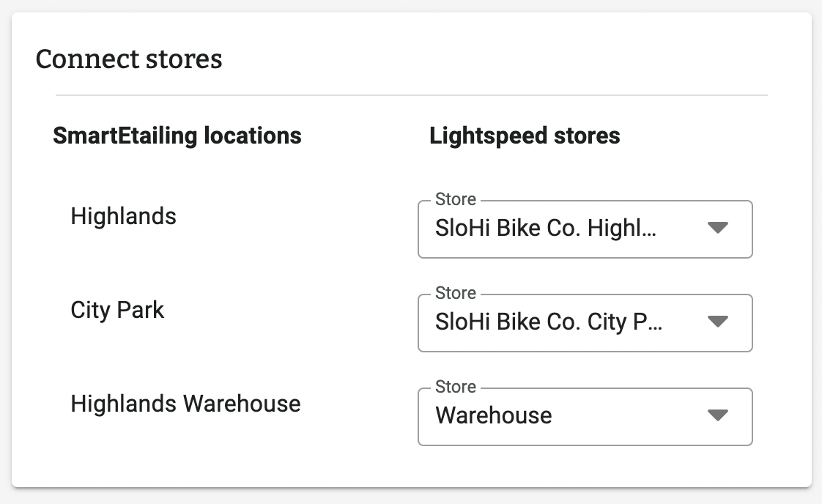Screen dimensions: 822x504
Task: Open the Lightspeed store selector for Highlands
Action: pos(585,229)
